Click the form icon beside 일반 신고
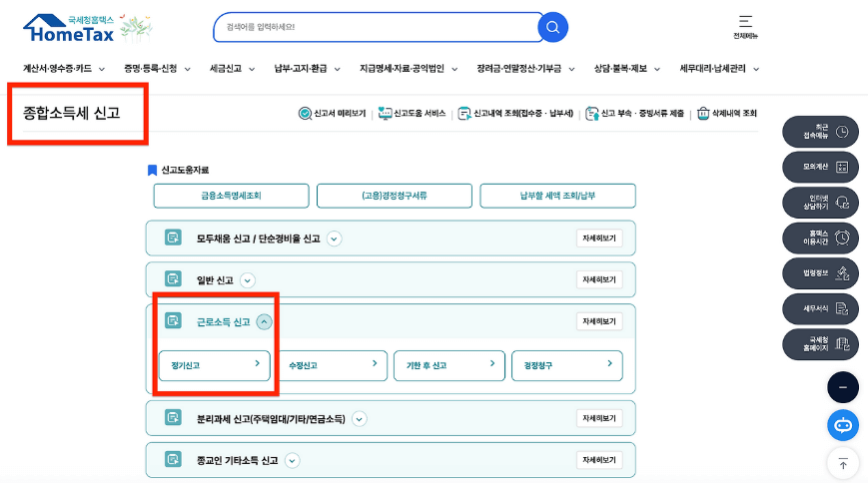 (x=173, y=278)
